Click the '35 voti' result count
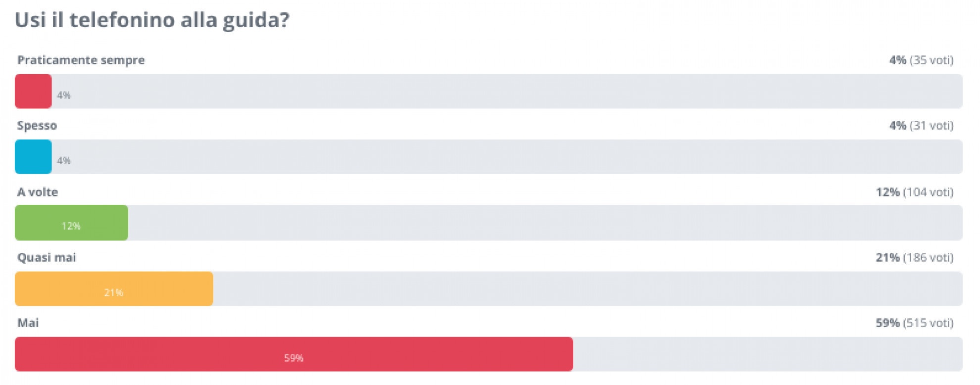This screenshot has height=385, width=980. [x=931, y=60]
